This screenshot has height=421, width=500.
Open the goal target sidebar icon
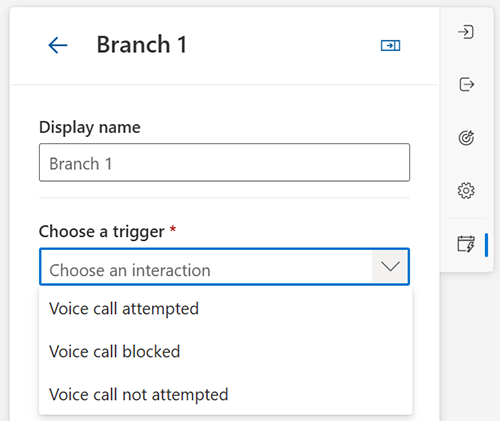click(x=466, y=138)
